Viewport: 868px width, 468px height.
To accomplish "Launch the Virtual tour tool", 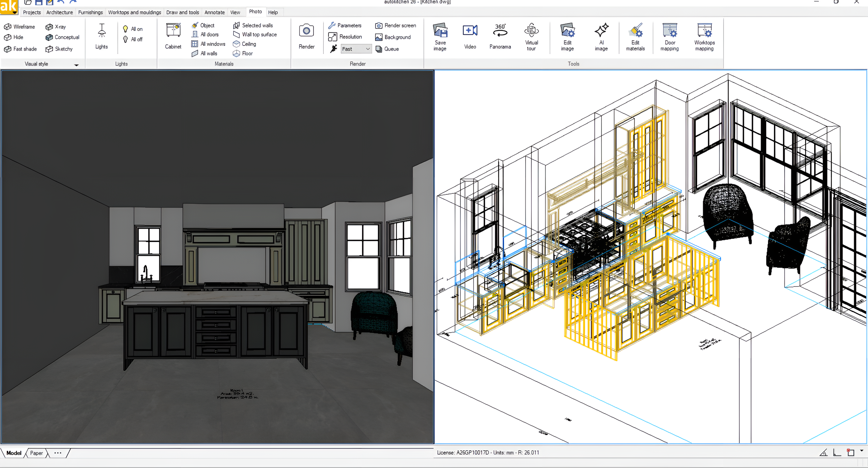I will 531,37.
